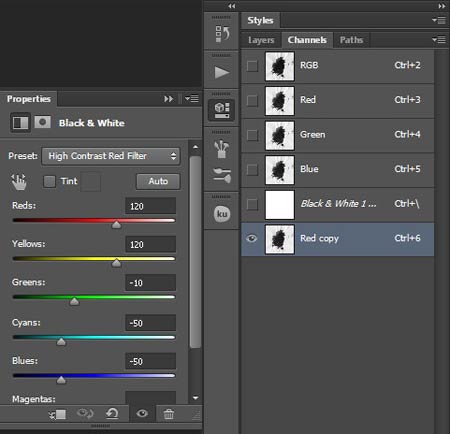Select the Red copy channel name
The width and height of the screenshot is (450, 434).
coord(319,238)
